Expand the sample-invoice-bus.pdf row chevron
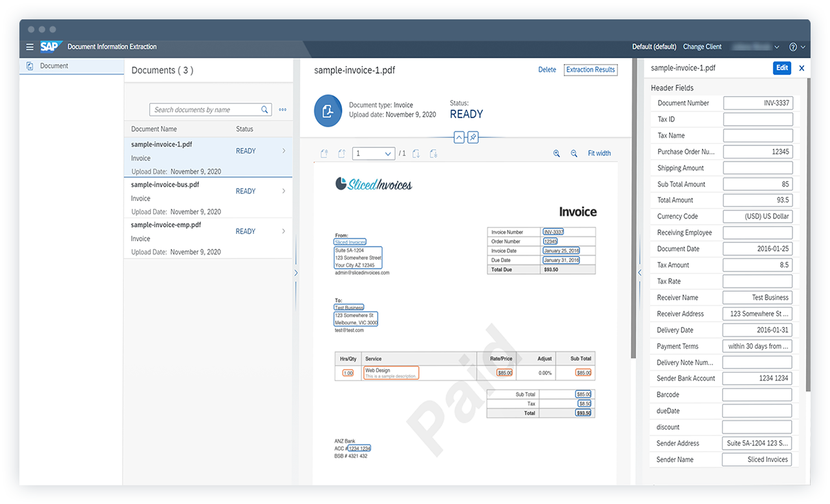The image size is (830, 504). pos(284,191)
